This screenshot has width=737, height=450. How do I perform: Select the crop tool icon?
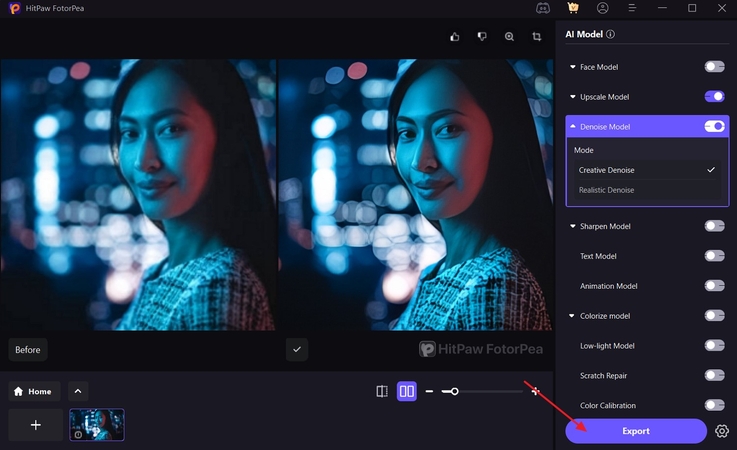tap(536, 37)
